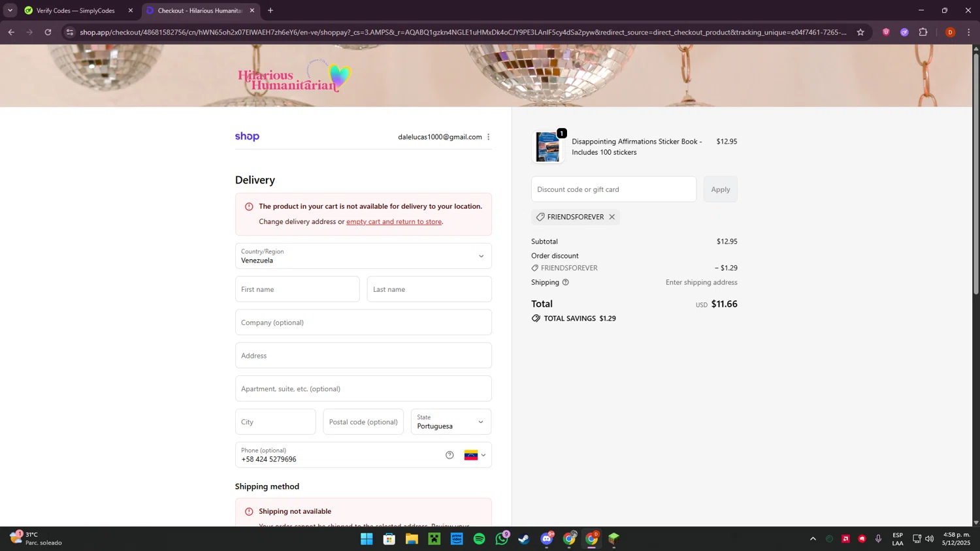Bookmark this page with the star icon
Screen dimensions: 980x551
click(860, 32)
